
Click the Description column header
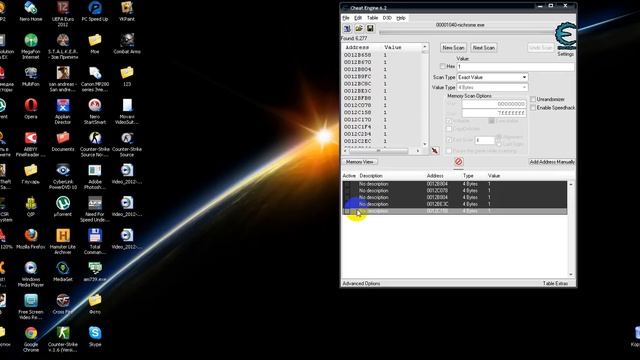371,176
